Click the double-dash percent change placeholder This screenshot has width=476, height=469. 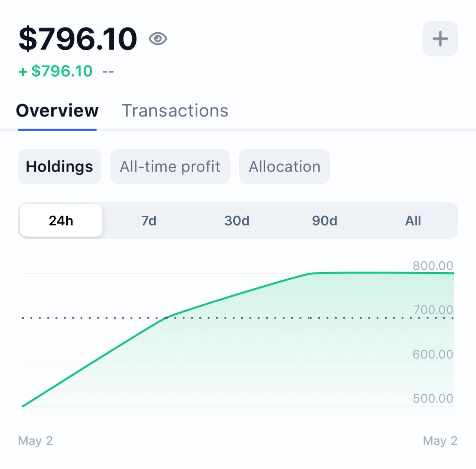[108, 71]
